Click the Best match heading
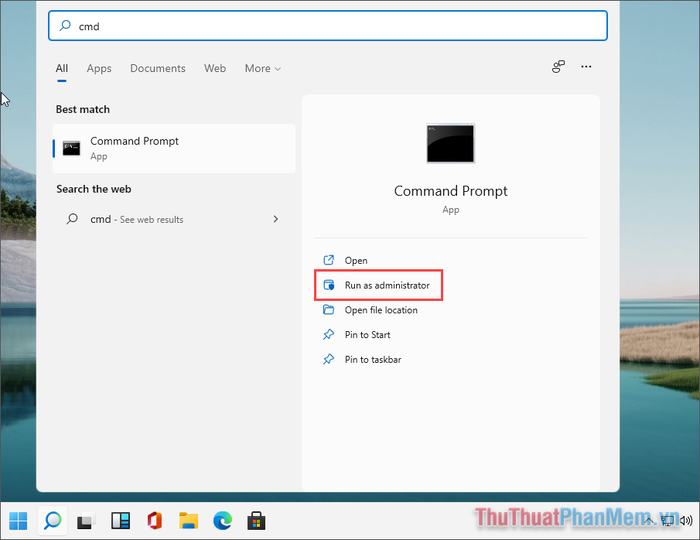Image resolution: width=700 pixels, height=540 pixels. point(83,109)
